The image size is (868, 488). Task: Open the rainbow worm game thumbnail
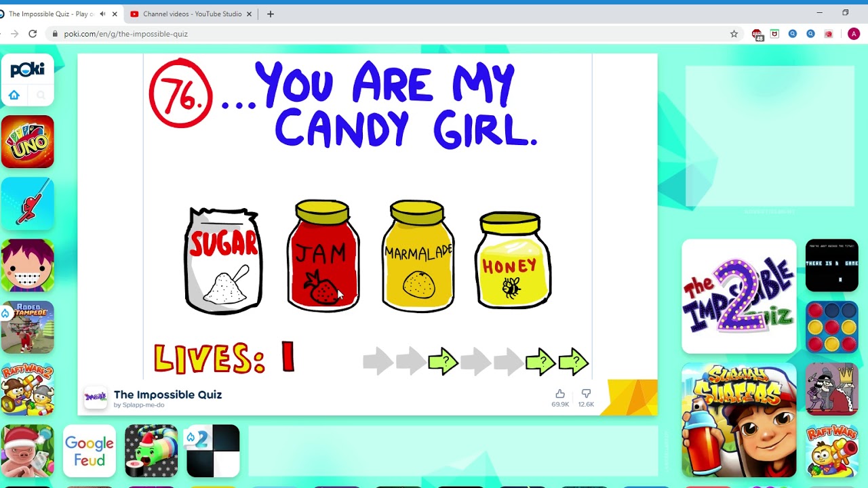[x=151, y=451]
